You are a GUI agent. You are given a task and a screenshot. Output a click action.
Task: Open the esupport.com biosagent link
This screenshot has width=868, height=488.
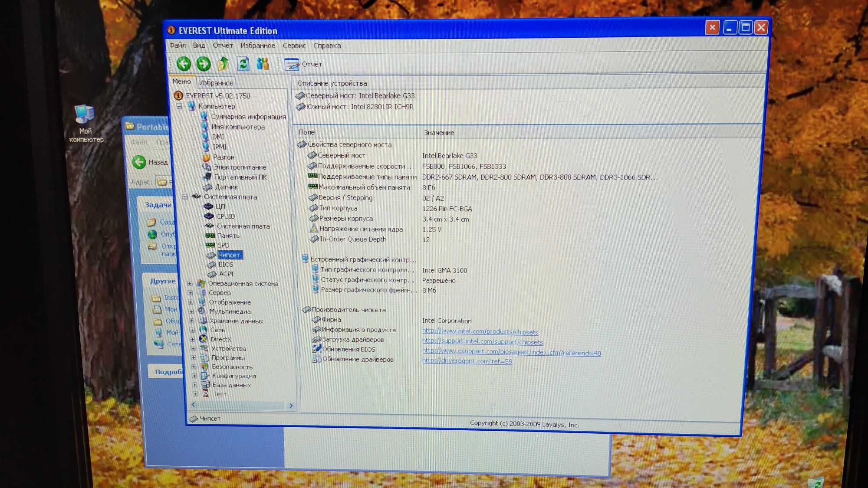coord(512,352)
